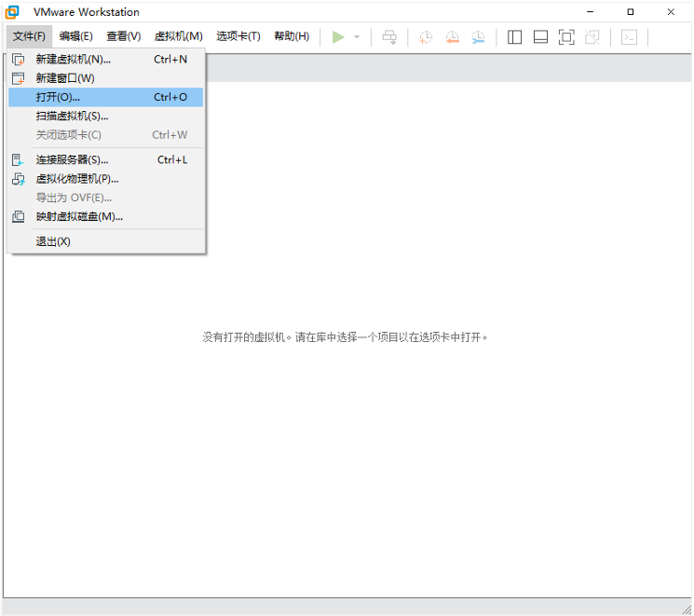This screenshot has width=694, height=616.
Task: Close the VMware Workstation window
Action: click(x=671, y=12)
